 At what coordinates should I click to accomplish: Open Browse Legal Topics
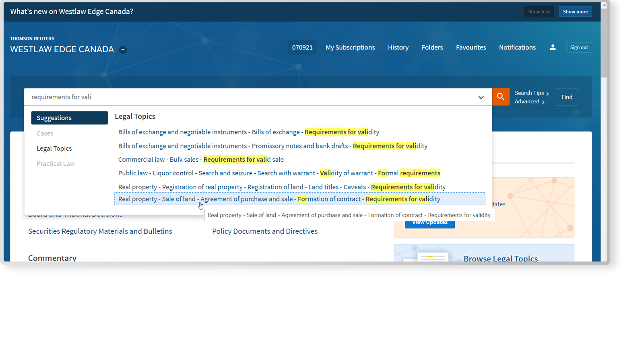501,258
